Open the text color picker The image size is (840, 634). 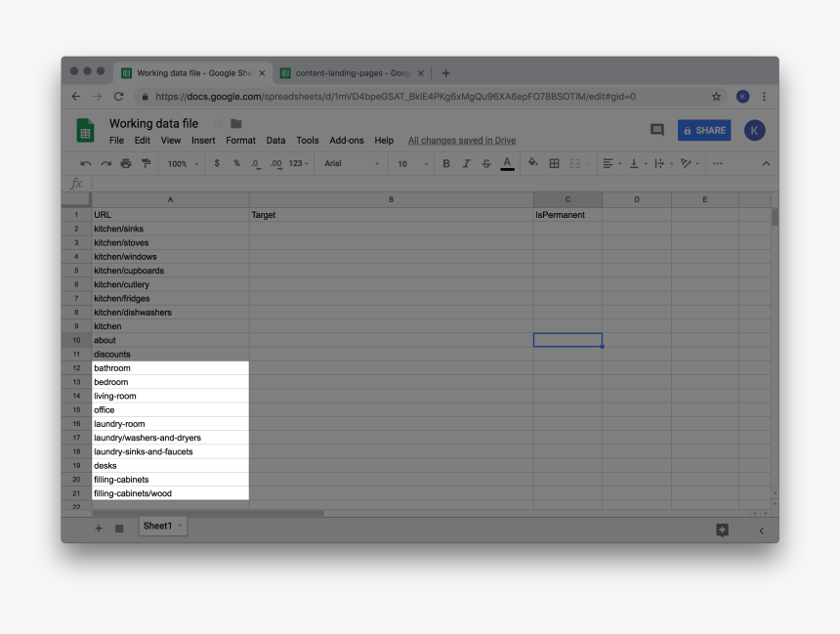[507, 163]
